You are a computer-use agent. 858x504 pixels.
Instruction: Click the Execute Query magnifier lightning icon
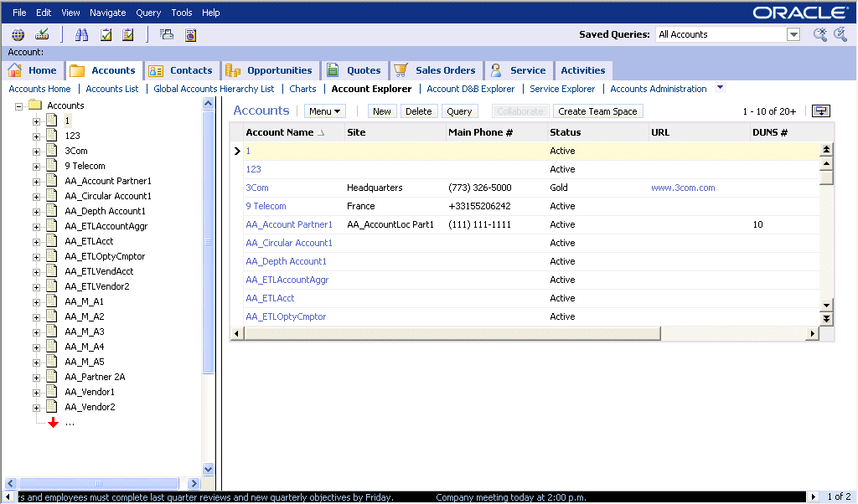point(840,34)
